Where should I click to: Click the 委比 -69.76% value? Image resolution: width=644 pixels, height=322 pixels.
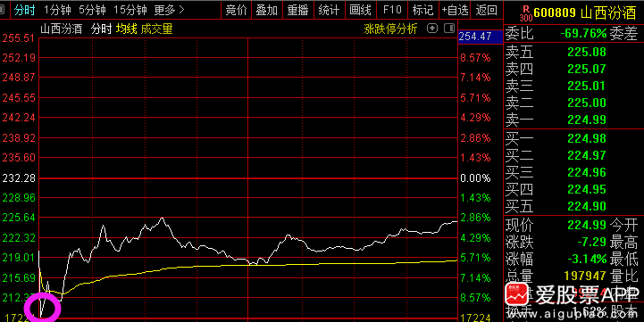click(x=583, y=33)
